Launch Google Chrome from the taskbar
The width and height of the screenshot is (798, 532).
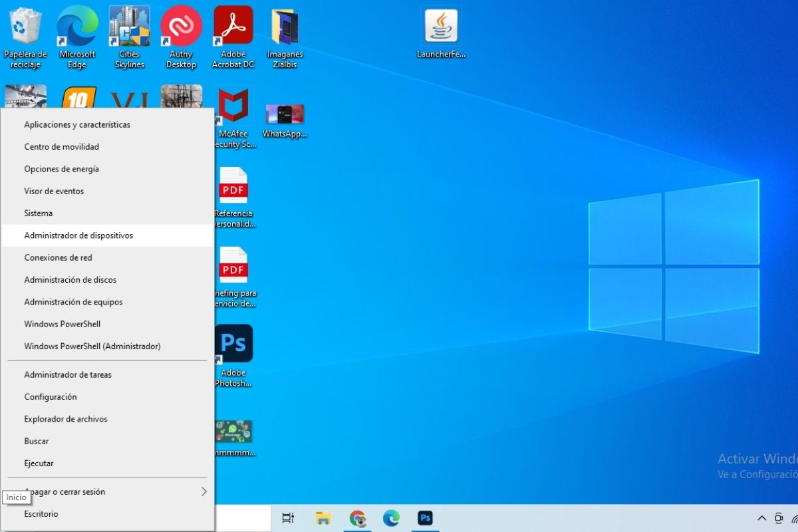[x=358, y=518]
